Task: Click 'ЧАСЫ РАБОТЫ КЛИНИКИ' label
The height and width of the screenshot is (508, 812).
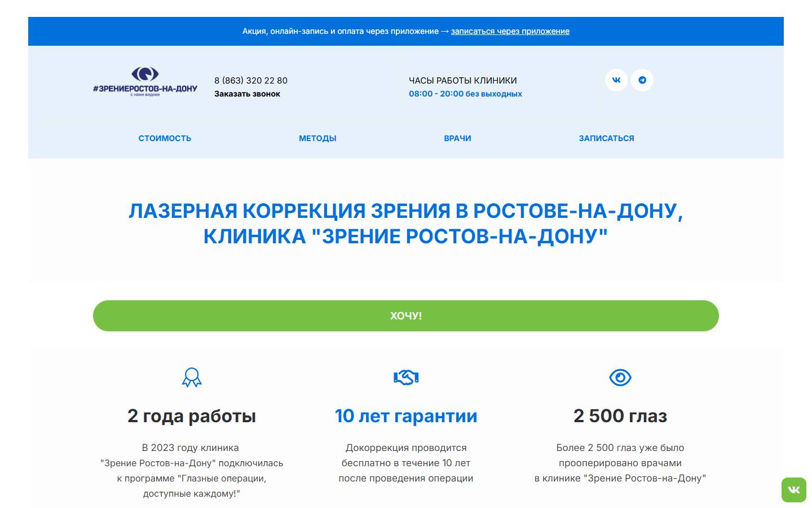Action: (463, 80)
